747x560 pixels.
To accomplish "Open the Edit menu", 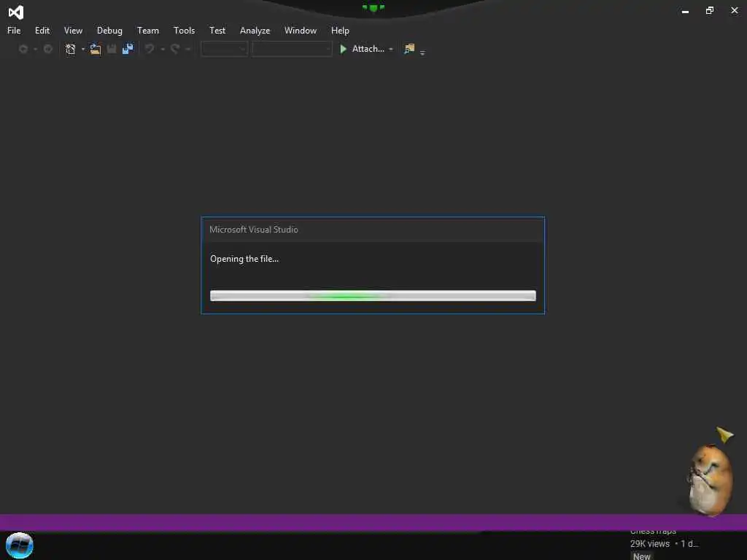I will tap(42, 31).
